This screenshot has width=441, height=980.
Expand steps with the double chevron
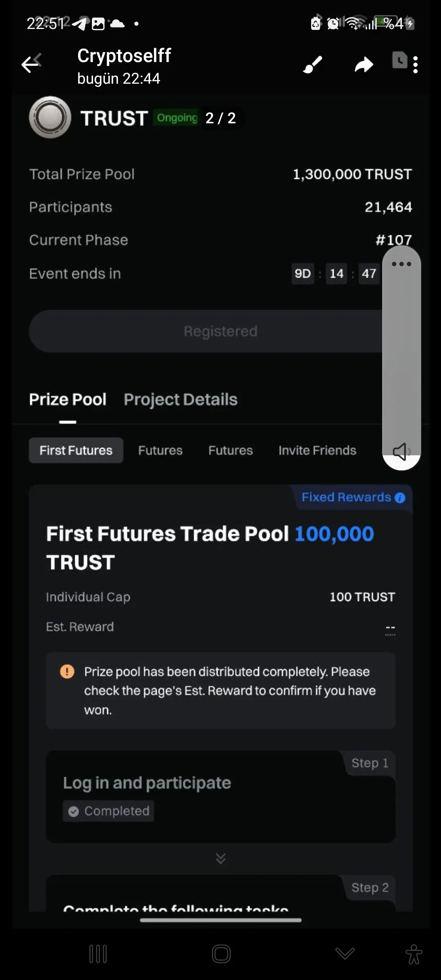click(x=220, y=858)
